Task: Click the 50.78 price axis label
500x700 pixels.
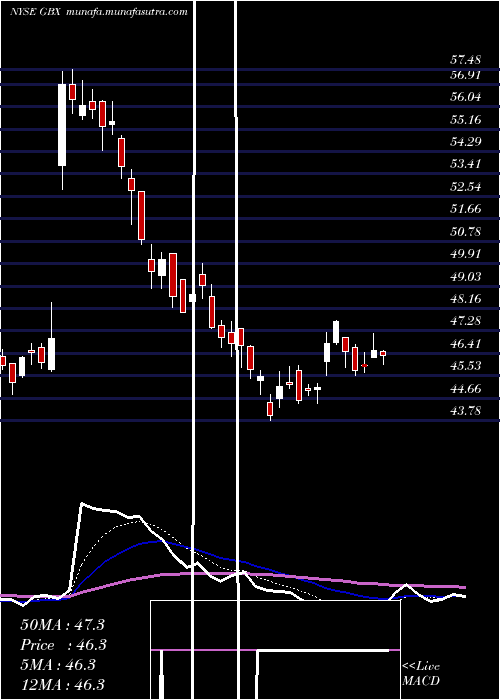Action: (x=465, y=232)
